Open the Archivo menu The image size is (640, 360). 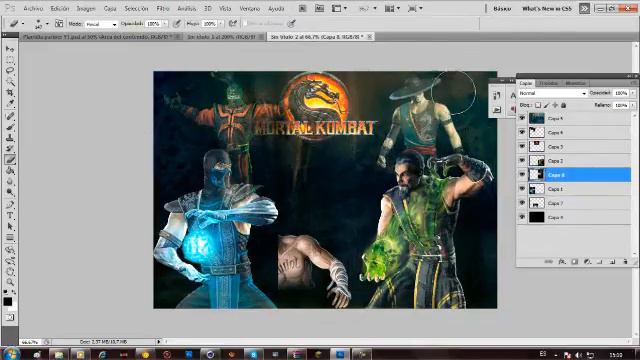[33, 8]
